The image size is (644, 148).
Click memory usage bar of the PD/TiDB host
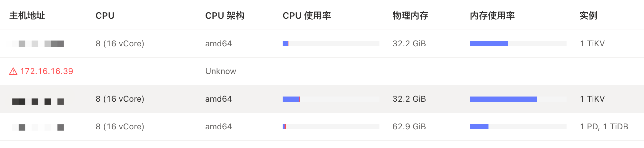pyautogui.click(x=518, y=127)
